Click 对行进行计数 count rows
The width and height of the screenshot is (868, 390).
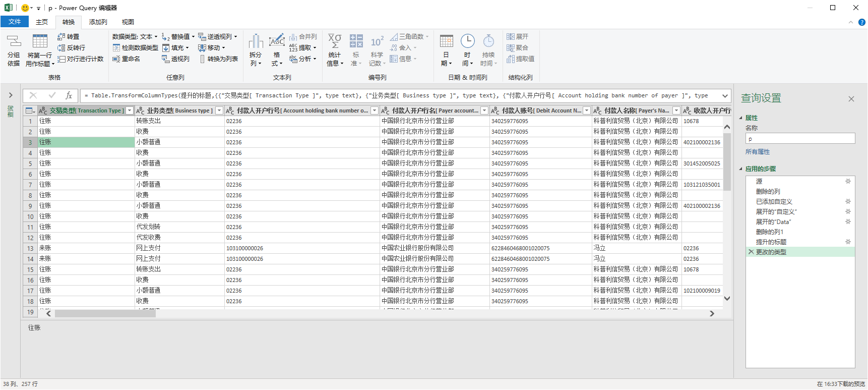point(81,59)
